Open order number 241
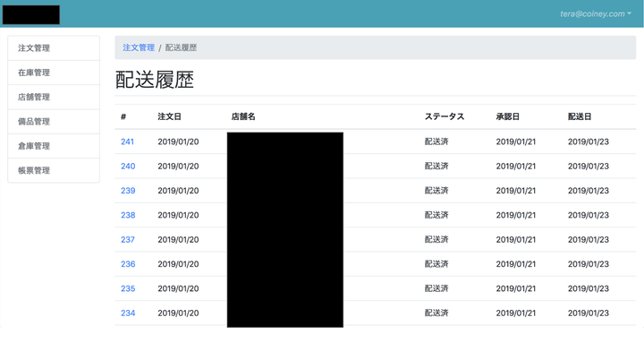This screenshot has height=343, width=644. pos(127,141)
